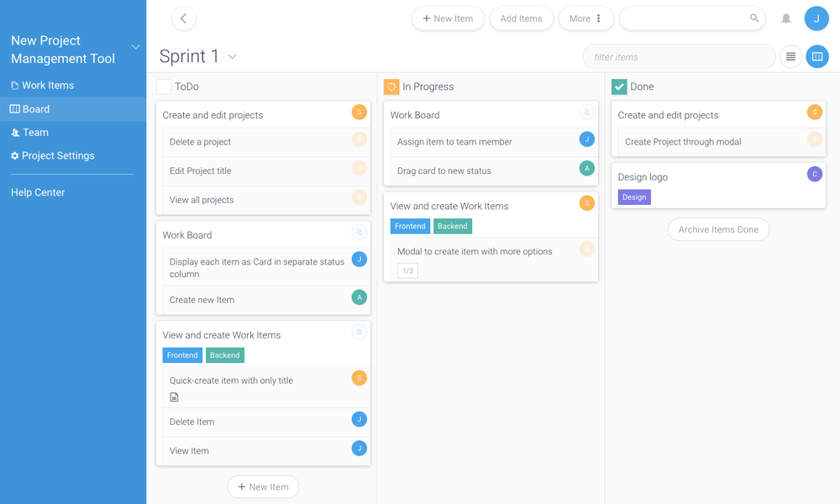Open notifications via the bell icon

(788, 18)
